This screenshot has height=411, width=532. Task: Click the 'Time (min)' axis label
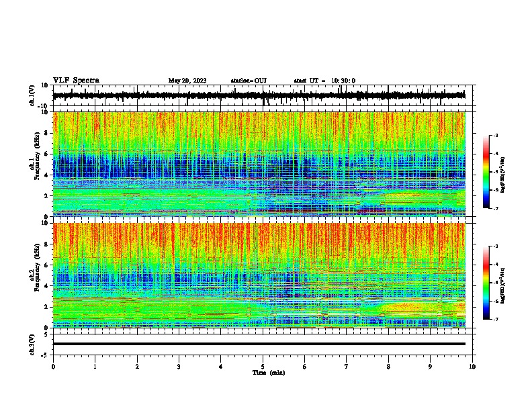[x=269, y=373]
